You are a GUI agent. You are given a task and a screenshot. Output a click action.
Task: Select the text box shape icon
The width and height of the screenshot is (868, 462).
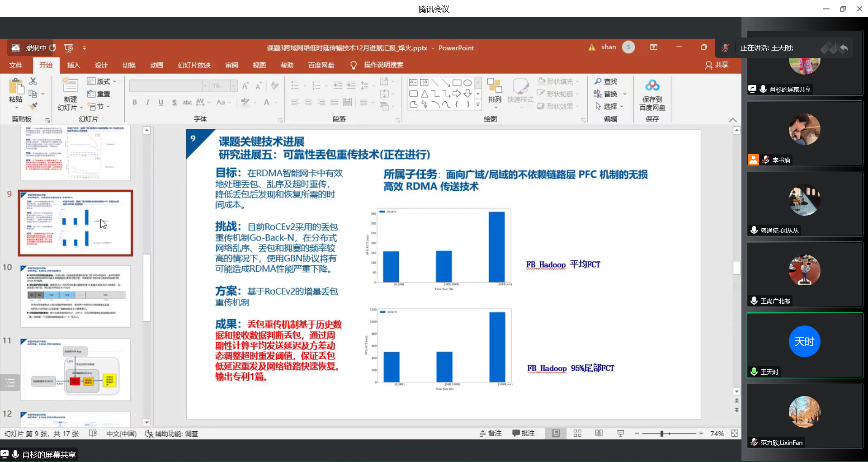413,83
